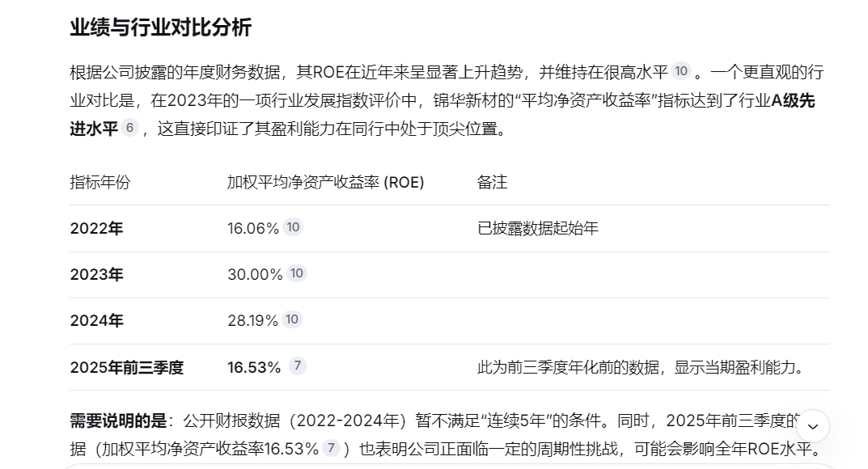Screen dimensions: 868x469
Task: Open citation 7 beside bold 16.53% in table
Action: [297, 366]
